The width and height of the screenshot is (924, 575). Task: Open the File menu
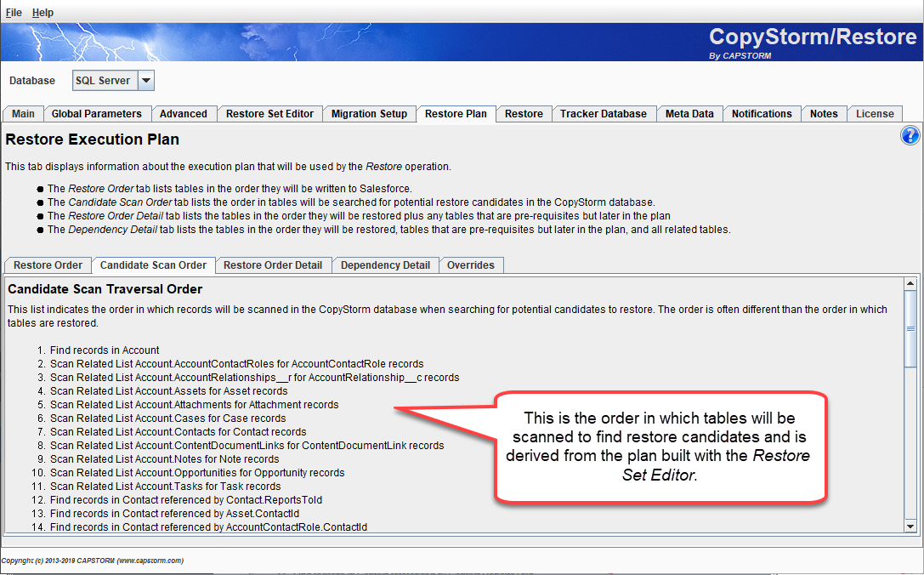[x=14, y=13]
